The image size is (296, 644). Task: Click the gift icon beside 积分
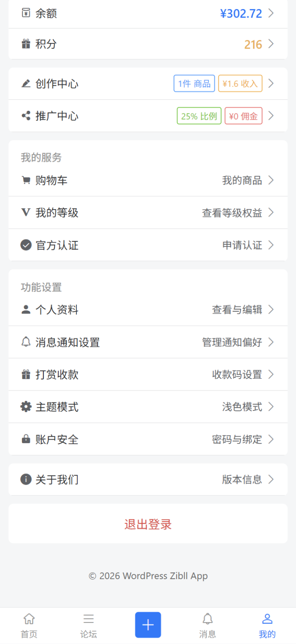pos(26,44)
